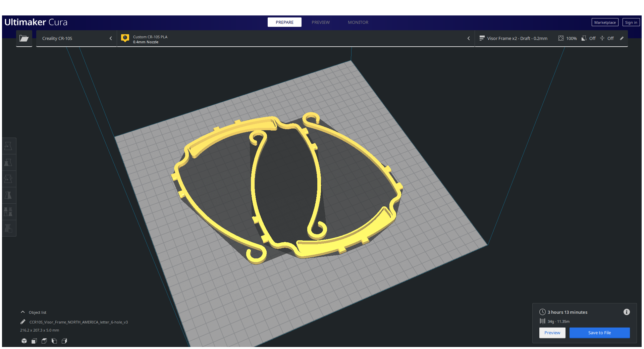The height and width of the screenshot is (349, 644).
Task: Select the Scale tool in left toolbar
Action: click(8, 162)
